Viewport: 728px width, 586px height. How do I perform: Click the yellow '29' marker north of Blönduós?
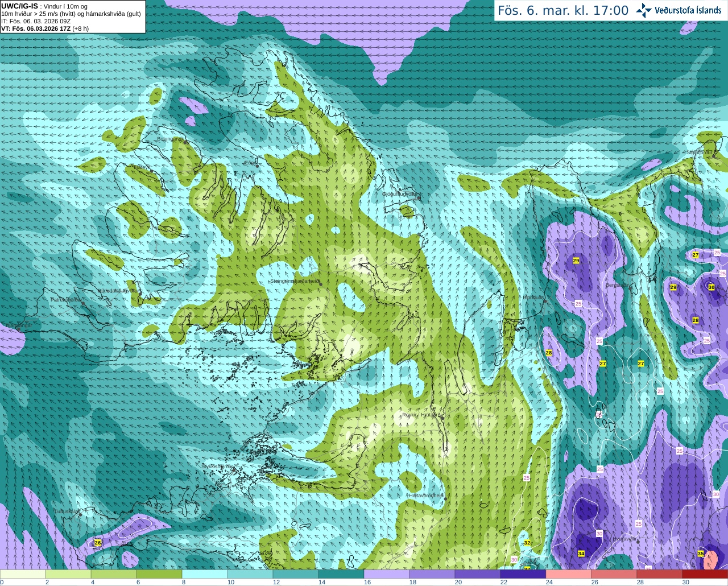(x=576, y=261)
